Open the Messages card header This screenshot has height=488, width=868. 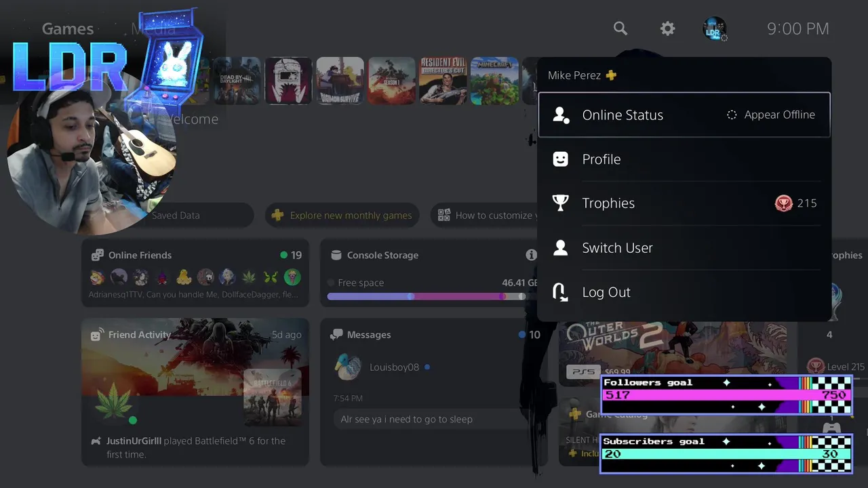coord(369,335)
